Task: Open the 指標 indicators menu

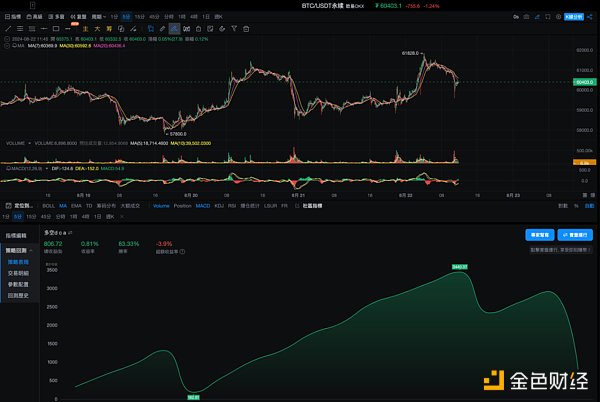Action: pos(13,17)
